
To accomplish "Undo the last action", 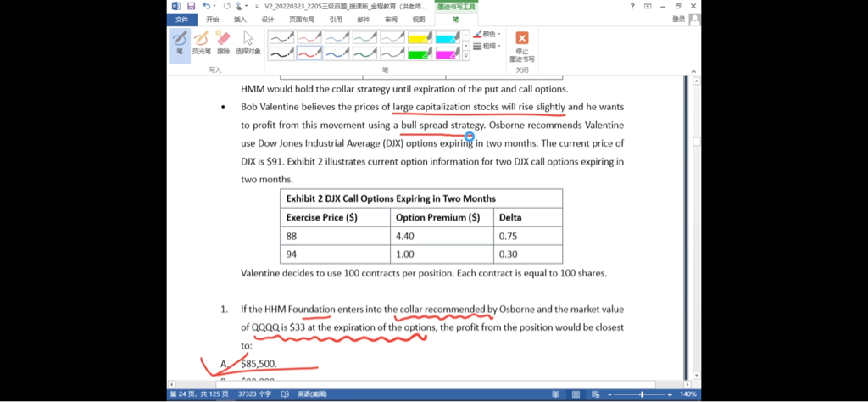I will point(206,6).
